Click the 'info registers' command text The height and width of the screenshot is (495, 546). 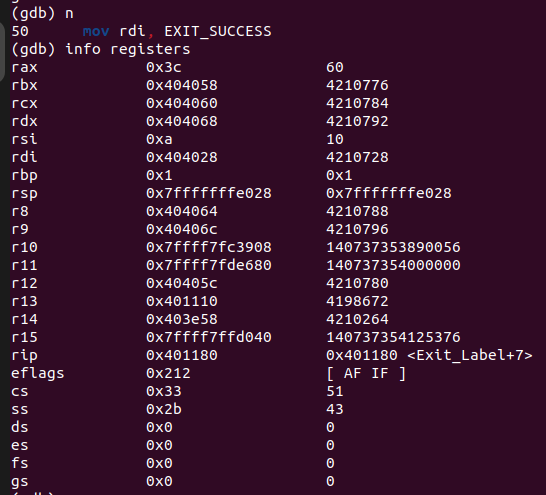(128, 49)
